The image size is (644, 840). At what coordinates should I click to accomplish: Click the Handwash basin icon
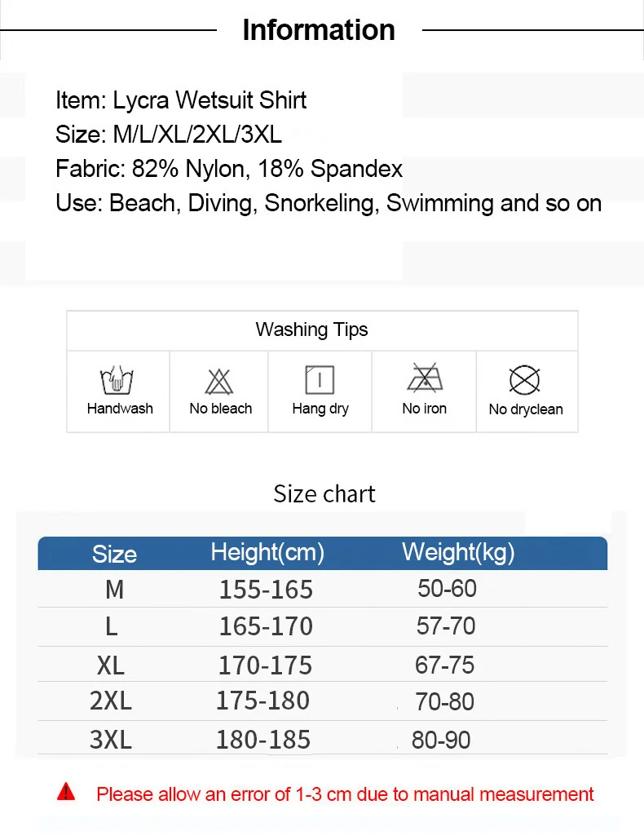pyautogui.click(x=117, y=380)
